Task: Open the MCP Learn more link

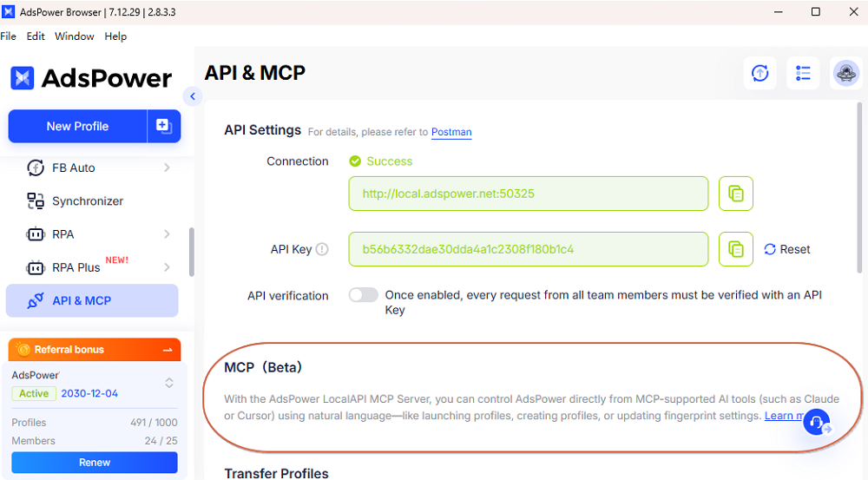Action: pos(785,415)
